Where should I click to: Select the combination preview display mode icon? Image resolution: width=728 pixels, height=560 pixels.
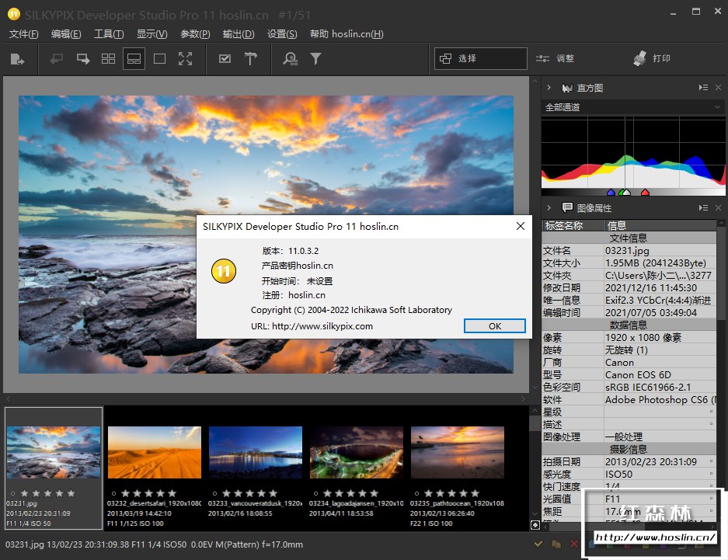[134, 58]
